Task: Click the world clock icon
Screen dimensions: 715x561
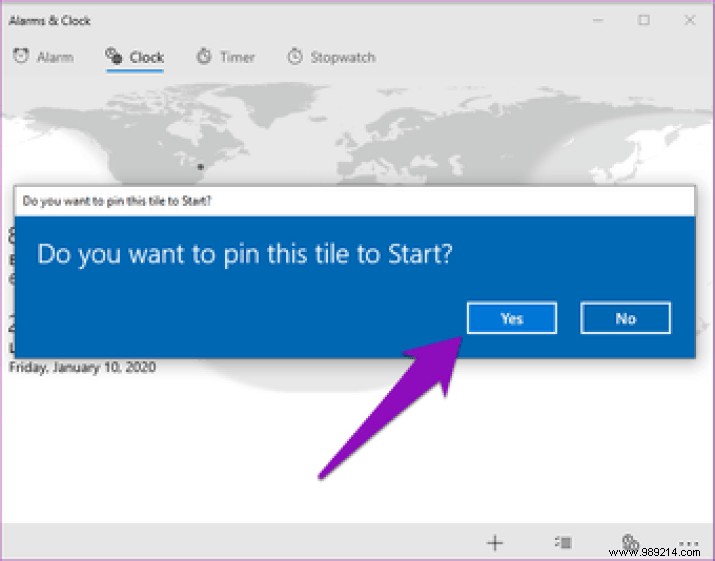Action: [x=114, y=56]
